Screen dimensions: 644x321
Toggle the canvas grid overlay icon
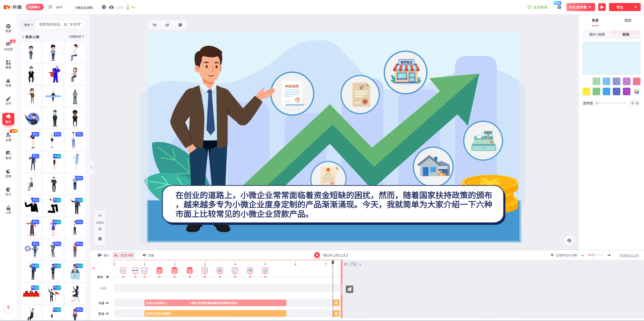click(100, 239)
